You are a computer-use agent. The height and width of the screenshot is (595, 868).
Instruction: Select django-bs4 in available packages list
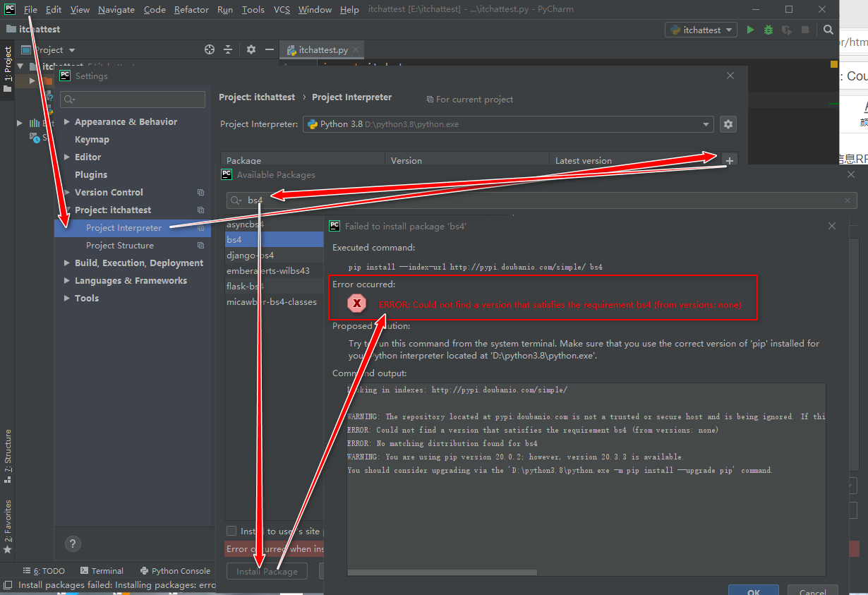click(x=274, y=256)
